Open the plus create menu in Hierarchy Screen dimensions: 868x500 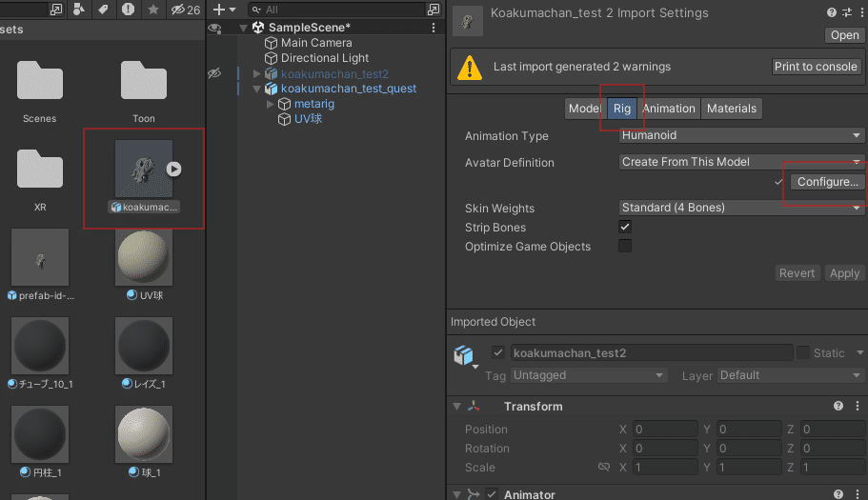(224, 10)
